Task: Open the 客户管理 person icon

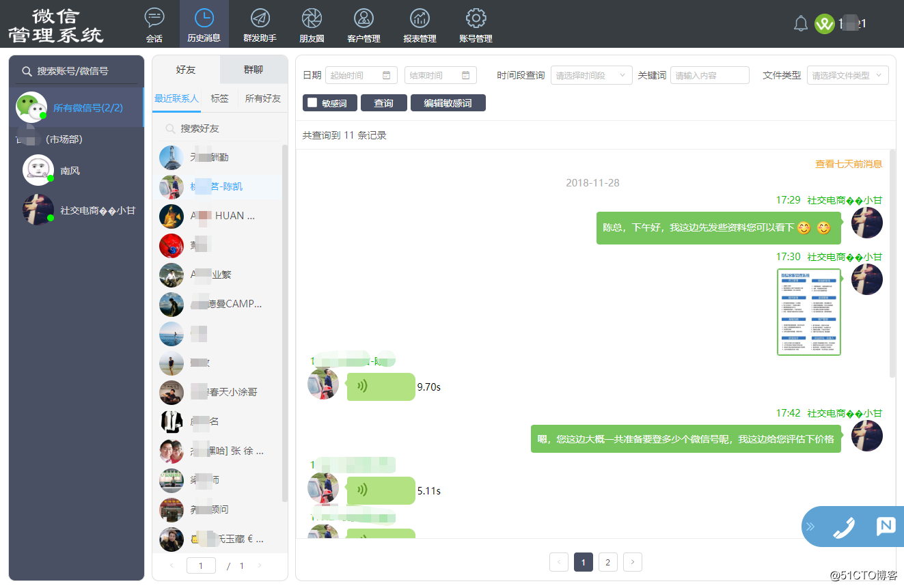Action: 364,18
